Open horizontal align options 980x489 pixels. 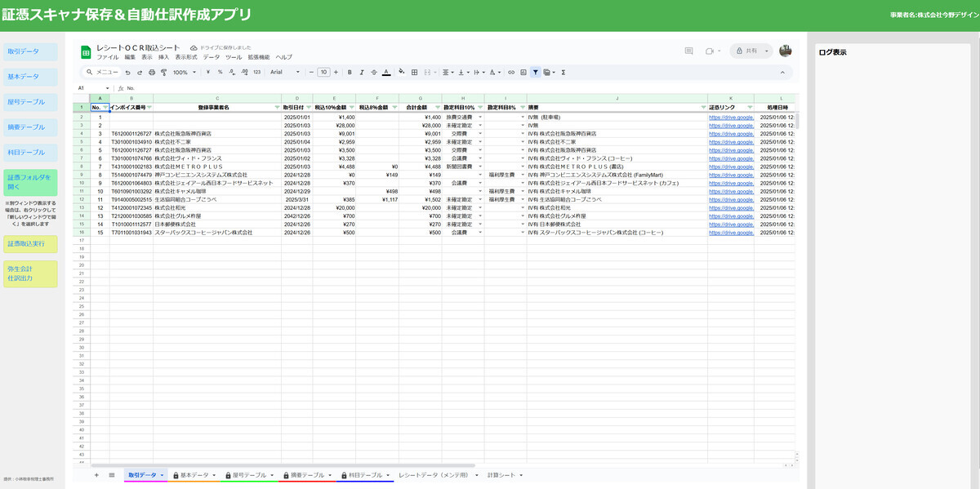tap(448, 72)
